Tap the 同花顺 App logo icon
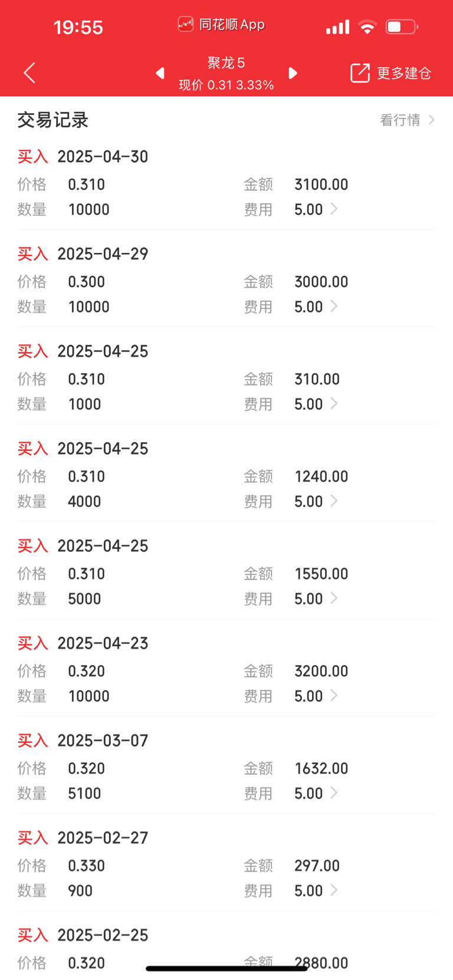 click(x=185, y=24)
